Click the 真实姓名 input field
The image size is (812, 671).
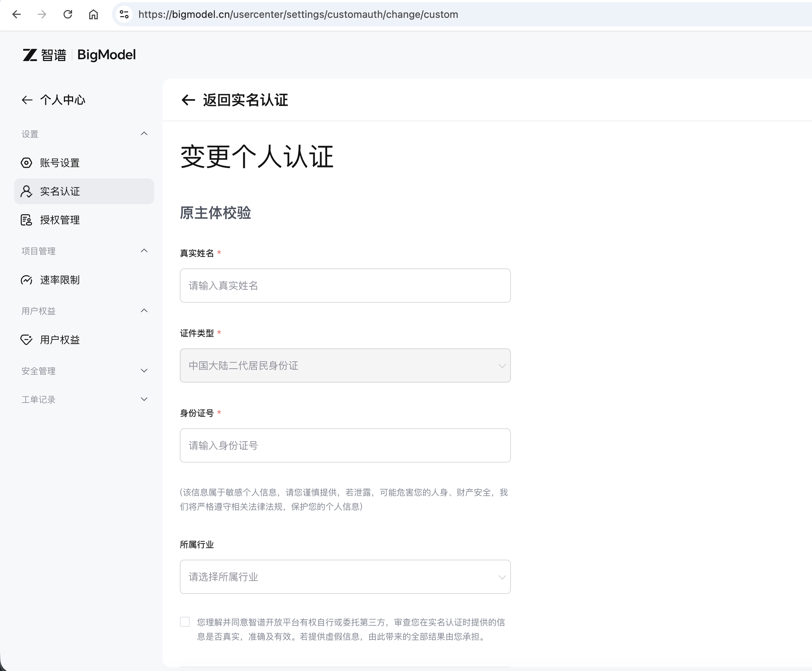pyautogui.click(x=345, y=286)
